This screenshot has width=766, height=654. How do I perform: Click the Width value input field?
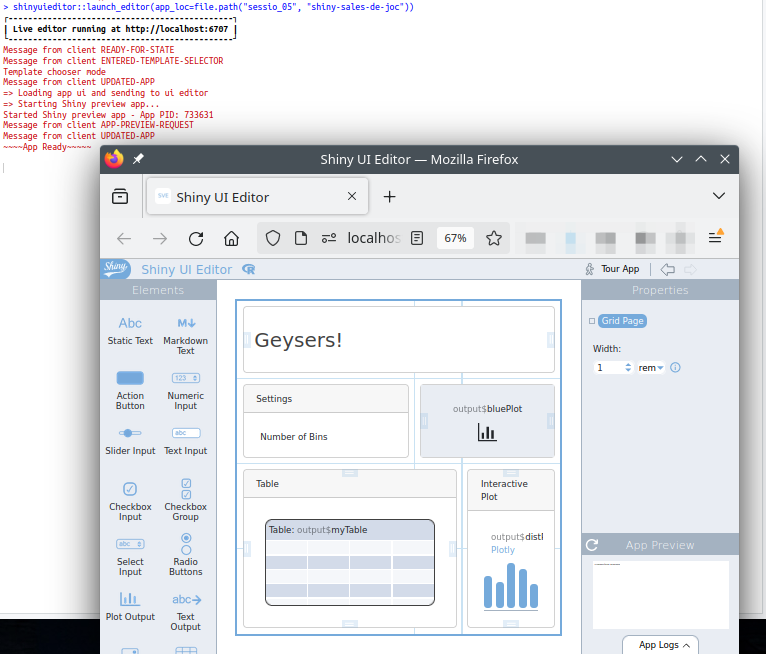(x=608, y=368)
